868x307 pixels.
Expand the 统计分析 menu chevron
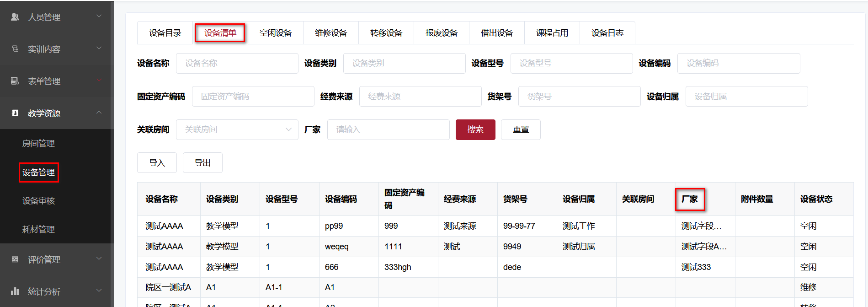click(99, 291)
